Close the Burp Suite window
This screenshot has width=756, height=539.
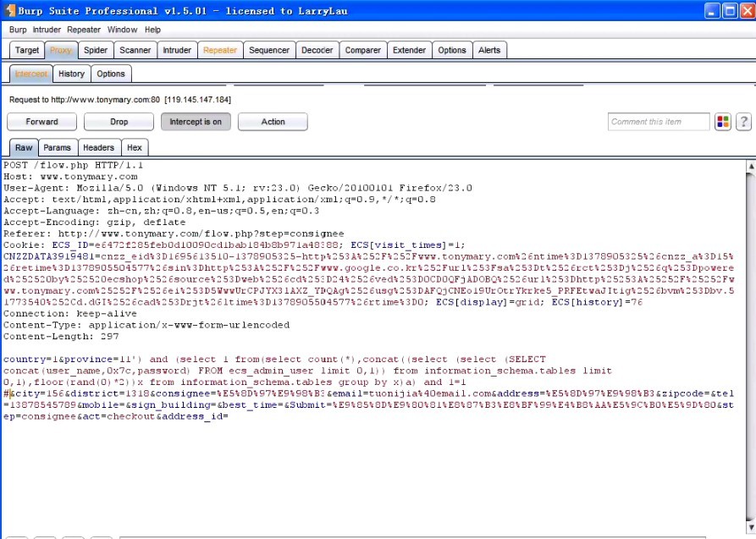coord(748,11)
